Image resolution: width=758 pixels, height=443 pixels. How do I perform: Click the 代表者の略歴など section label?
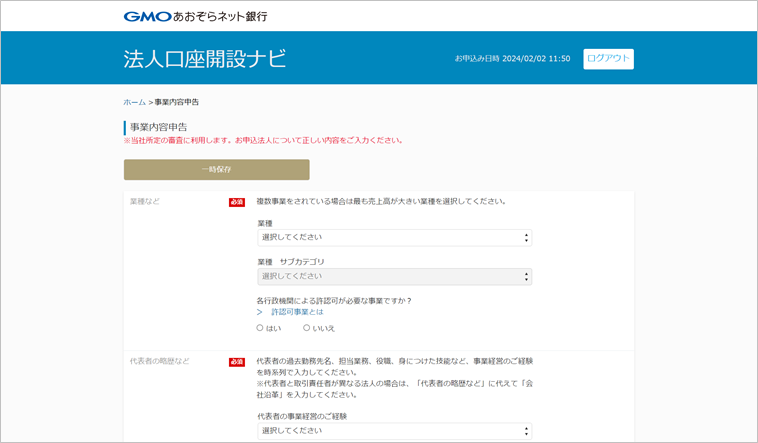click(159, 361)
